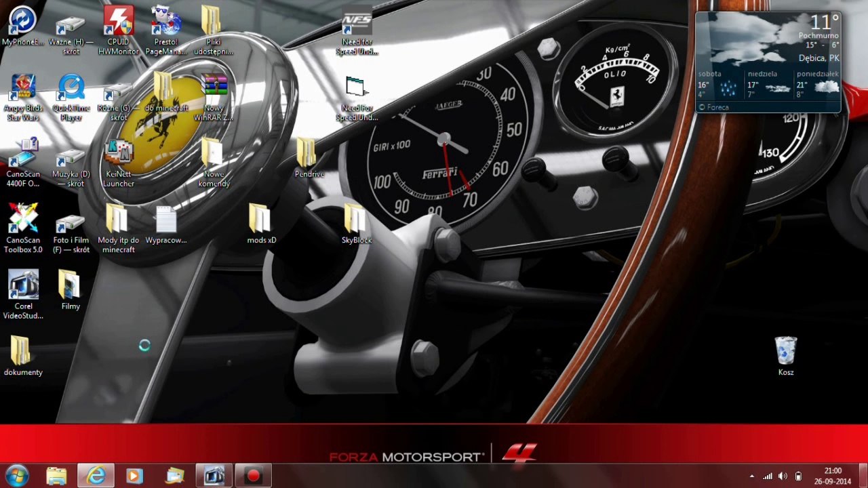Open the second Need For Speed shortcut
Screen dimensions: 868x488
tap(357, 98)
